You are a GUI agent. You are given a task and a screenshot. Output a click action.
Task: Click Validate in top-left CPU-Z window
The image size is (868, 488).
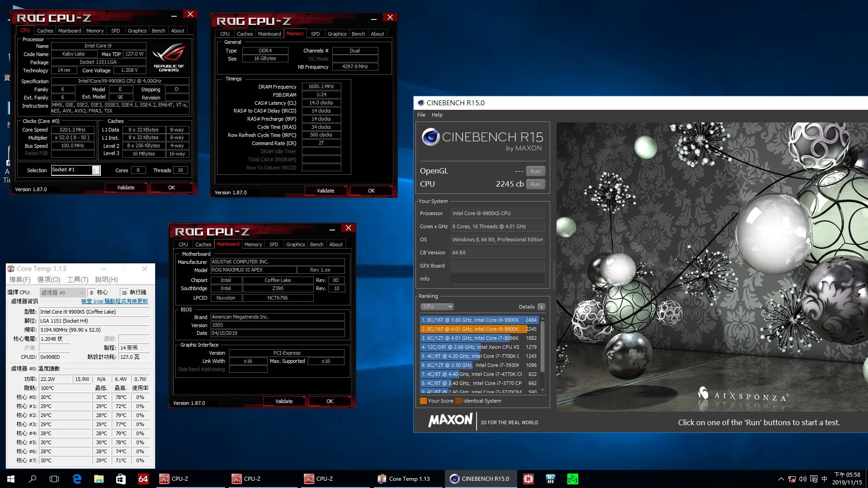point(126,188)
